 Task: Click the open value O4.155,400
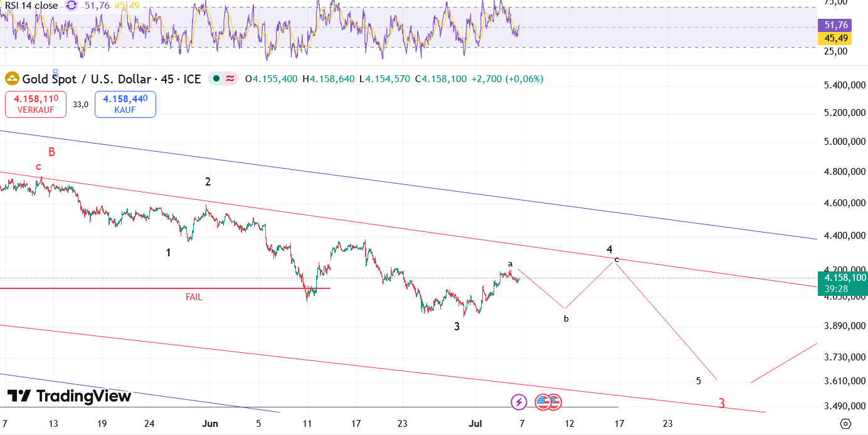coord(271,79)
